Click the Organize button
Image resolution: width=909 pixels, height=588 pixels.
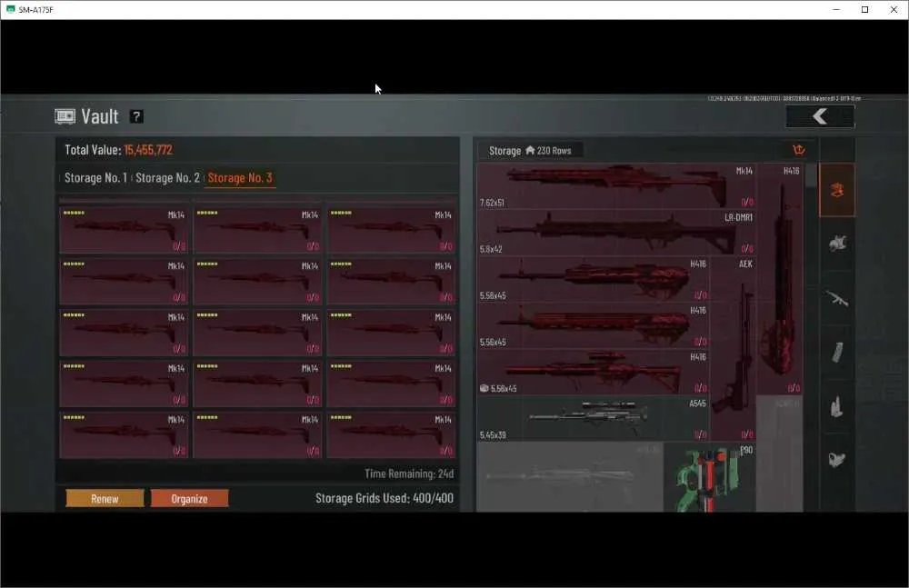click(190, 499)
